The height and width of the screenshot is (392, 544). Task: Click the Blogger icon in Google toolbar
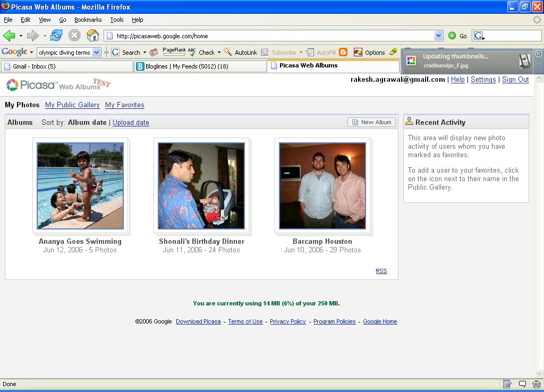click(343, 52)
